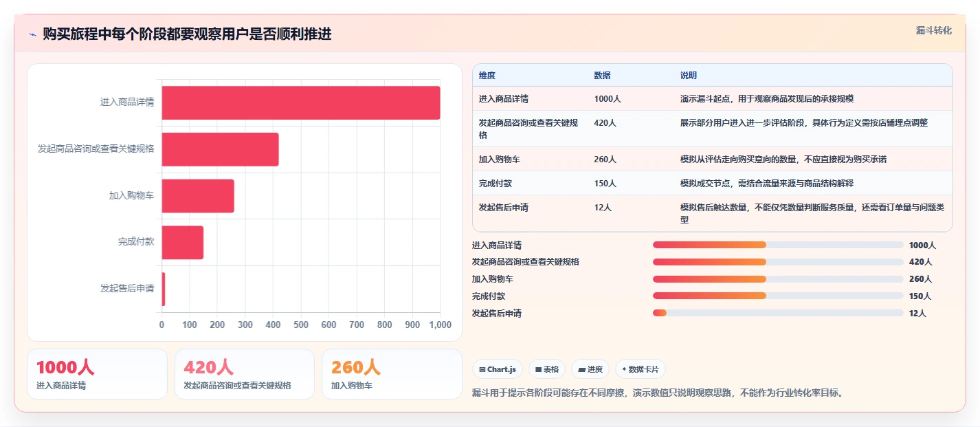Click the 260人 加入购物车 progress bar
The height and width of the screenshot is (427, 980).
click(778, 279)
